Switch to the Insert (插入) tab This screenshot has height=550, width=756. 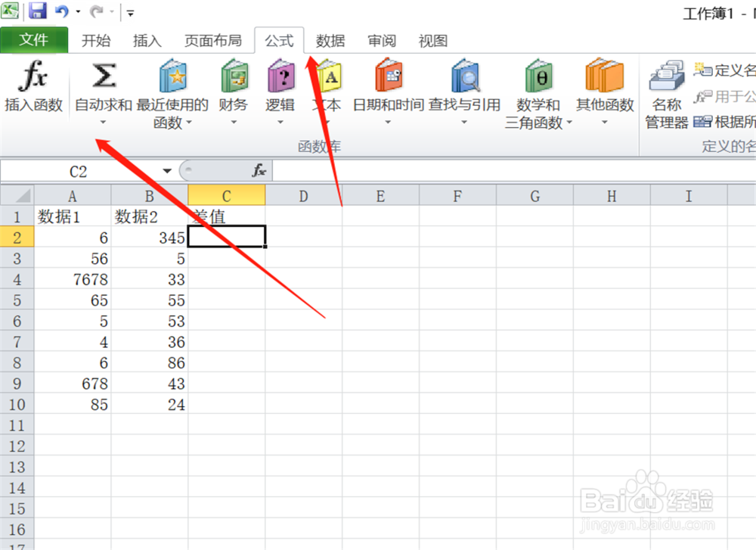(147, 41)
